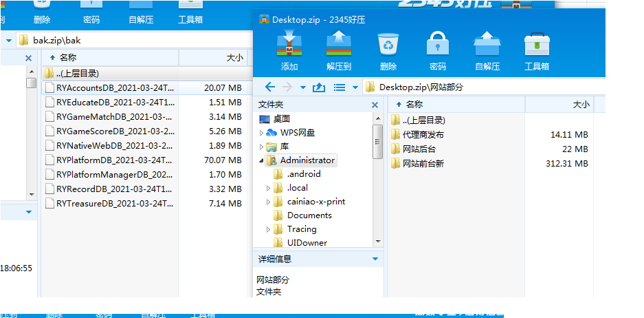Click folder tree scrollbar up arrow
Viewport: 644px width, 318px height.
[377, 118]
